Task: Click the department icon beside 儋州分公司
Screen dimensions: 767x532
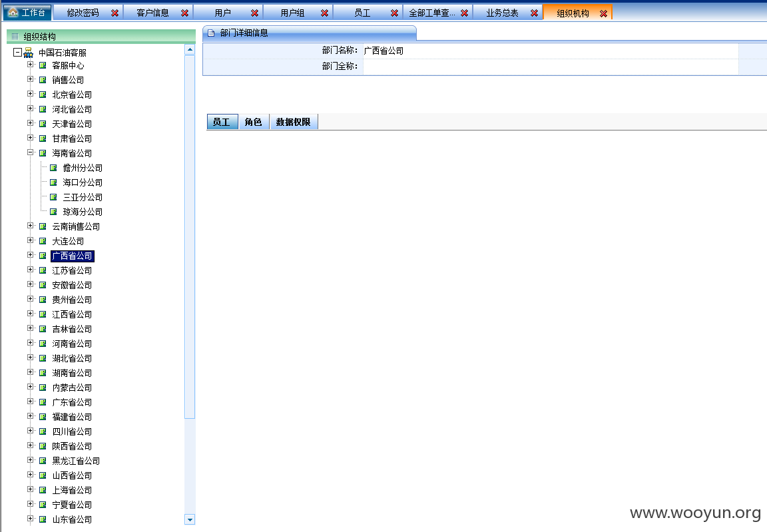Action: (53, 168)
